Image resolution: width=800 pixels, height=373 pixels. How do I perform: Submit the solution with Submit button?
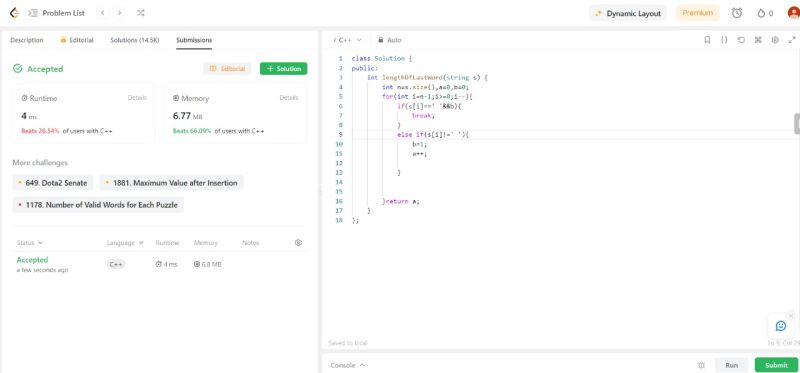[x=777, y=365]
